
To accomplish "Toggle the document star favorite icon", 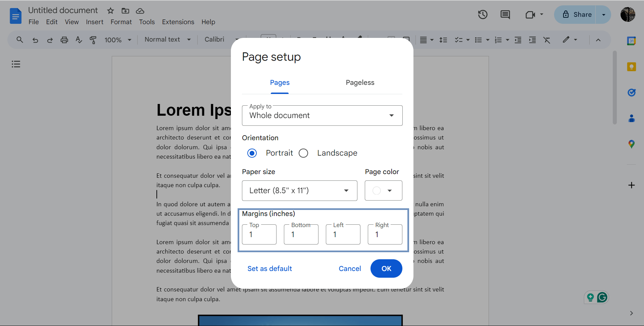I will [110, 10].
